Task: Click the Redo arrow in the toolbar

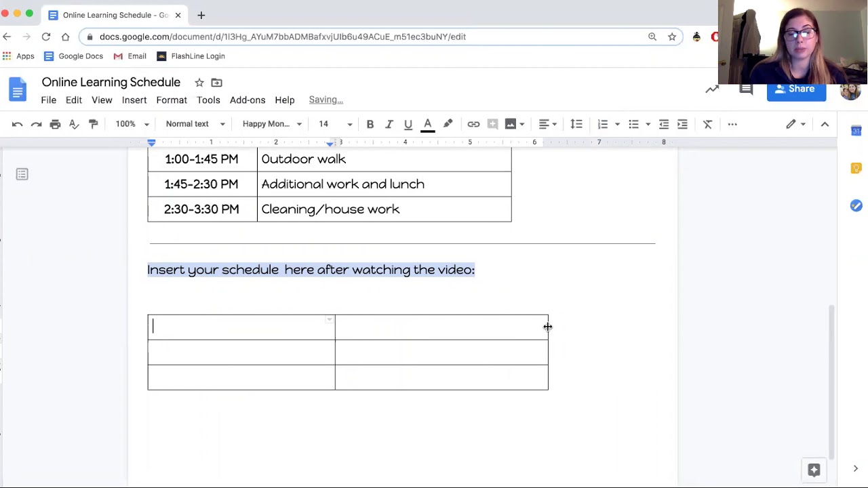Action: (37, 124)
